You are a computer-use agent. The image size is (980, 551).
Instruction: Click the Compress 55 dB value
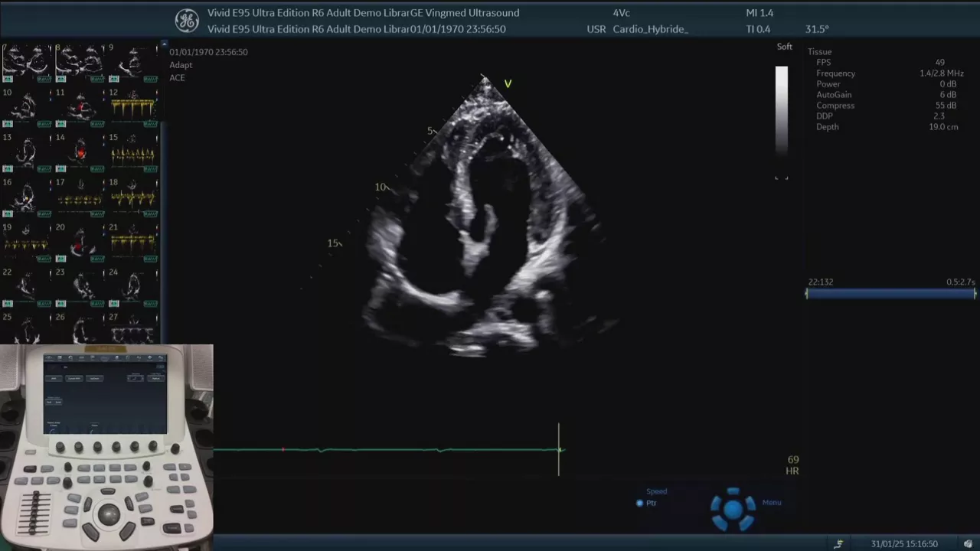(946, 106)
